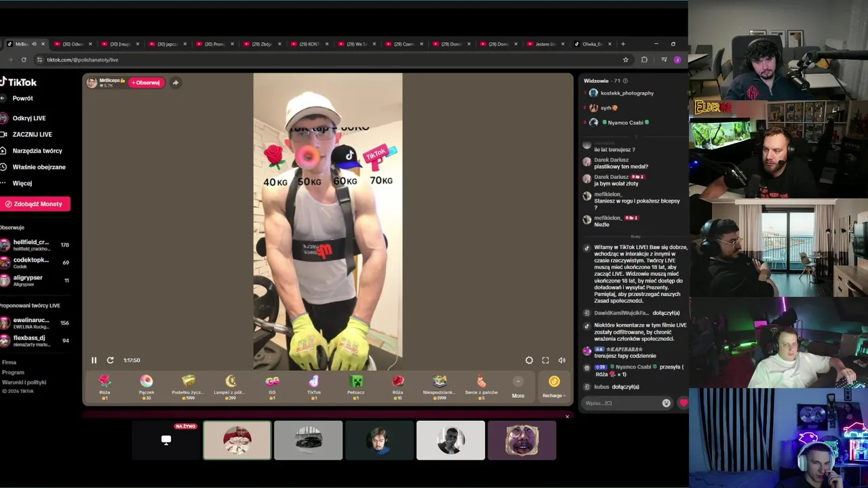Select participant tile with golden-framed face
The width and height of the screenshot is (868, 488).
pos(521,441)
